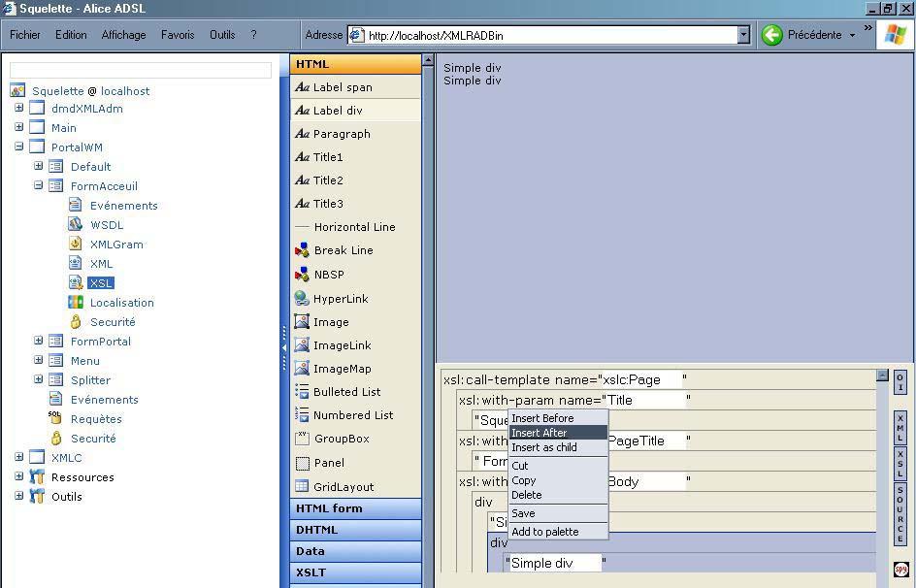This screenshot has height=588, width=916.
Task: Click the Break Line palette icon
Action: tap(302, 250)
